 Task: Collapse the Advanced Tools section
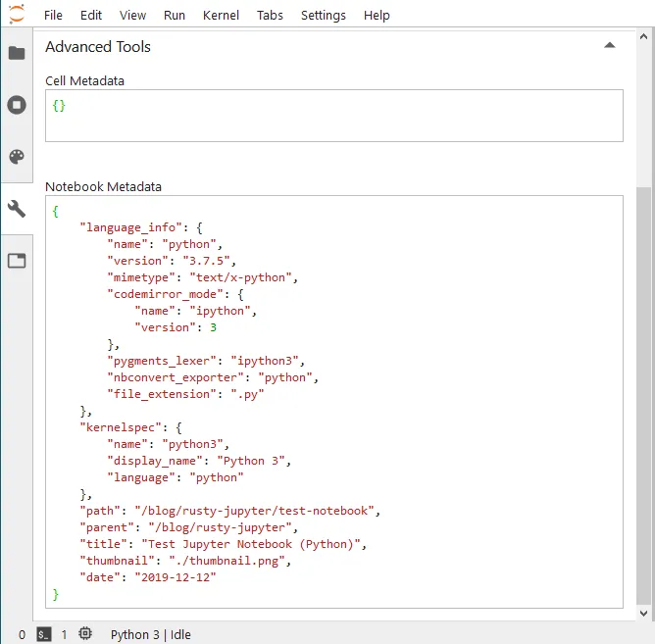coord(610,45)
